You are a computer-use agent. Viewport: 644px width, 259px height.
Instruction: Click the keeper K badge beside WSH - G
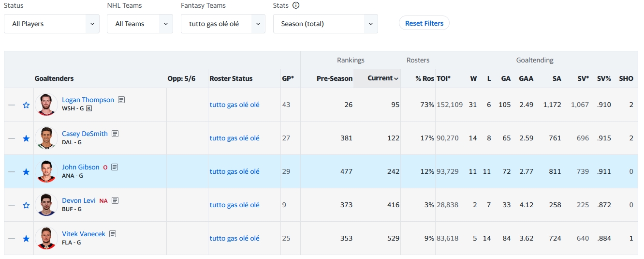click(89, 108)
